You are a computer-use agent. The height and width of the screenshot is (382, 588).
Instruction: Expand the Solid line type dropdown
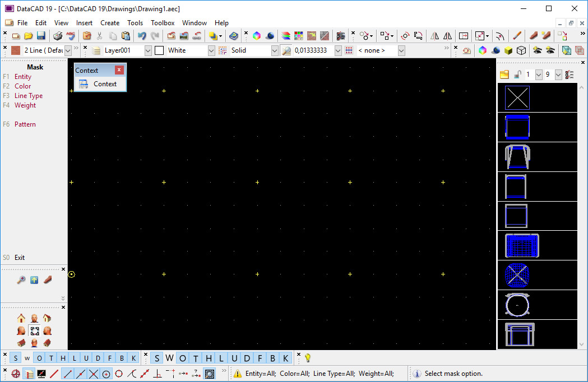coord(275,50)
